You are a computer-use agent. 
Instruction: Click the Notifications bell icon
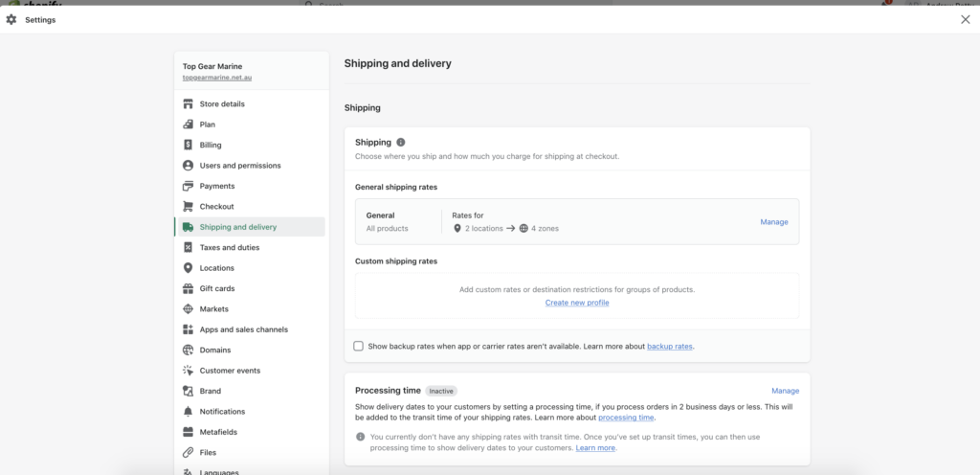pyautogui.click(x=189, y=412)
